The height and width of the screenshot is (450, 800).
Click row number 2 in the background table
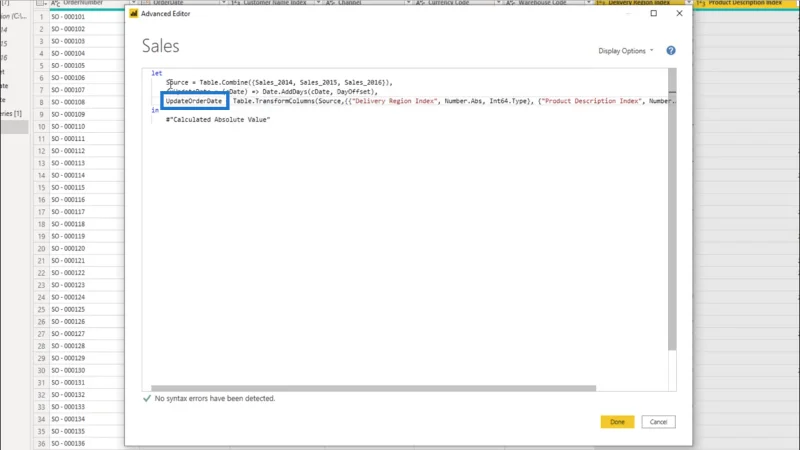coord(41,29)
